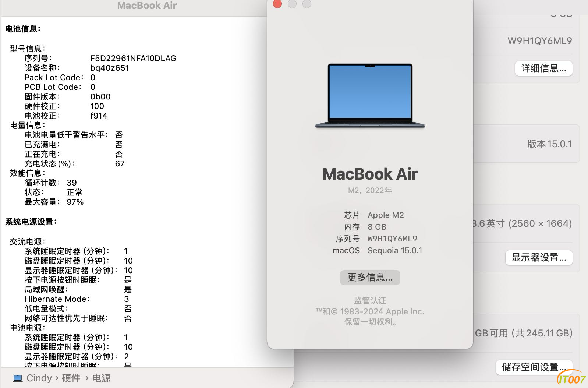Screen dimensions: 588x388
Task: Click the 系统电源设置 heading
Action: coord(31,222)
